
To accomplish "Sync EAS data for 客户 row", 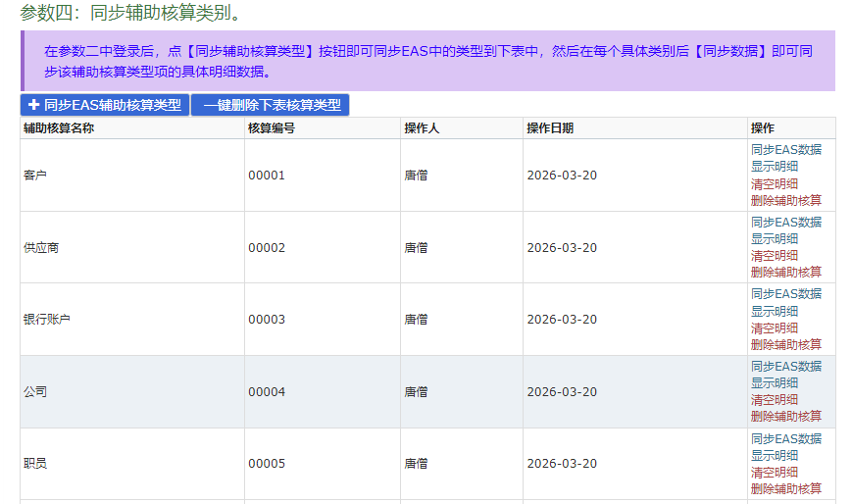I will [x=785, y=150].
